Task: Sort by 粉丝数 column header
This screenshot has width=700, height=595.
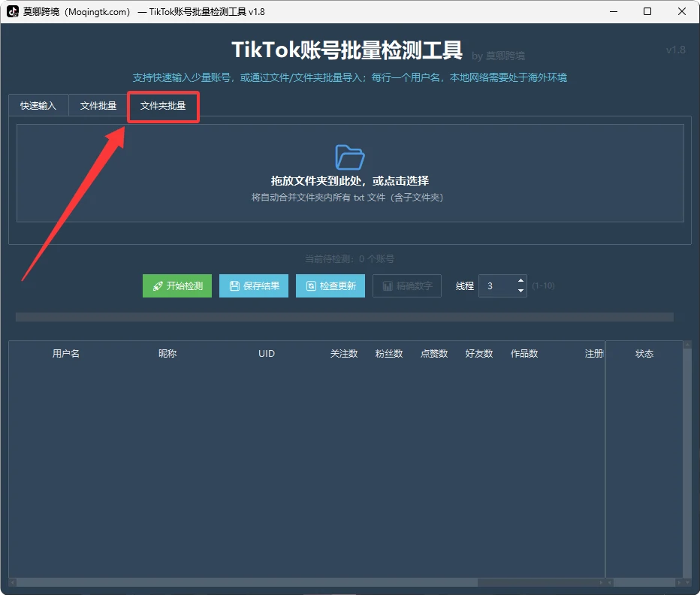Action: (x=389, y=354)
